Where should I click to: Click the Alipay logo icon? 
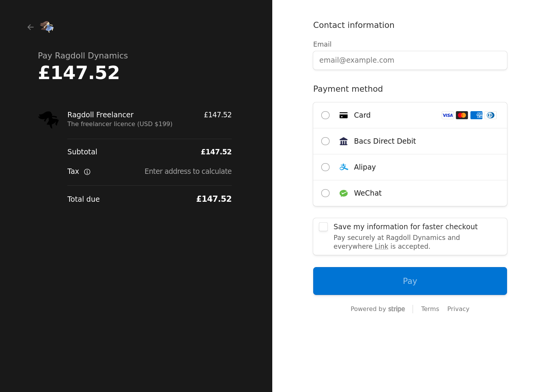click(344, 167)
